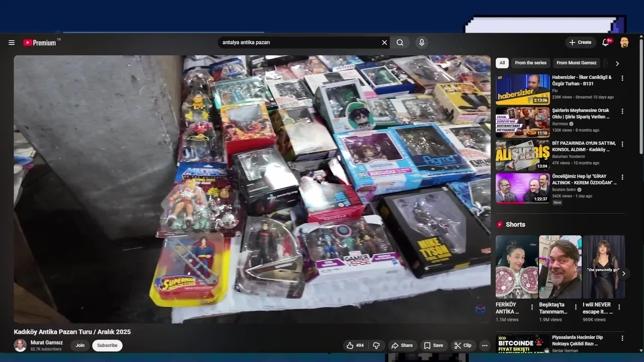The image size is (644, 362).
Task: Open Murat Gamsız channel avatar
Action: point(20,345)
